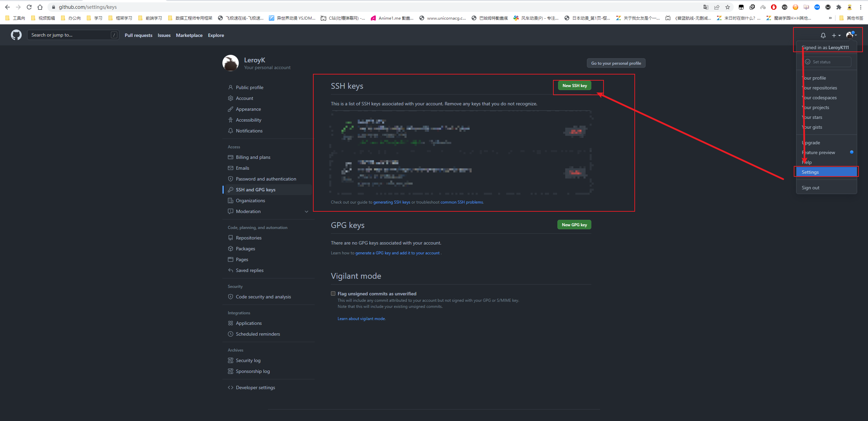
Task: Open the generating SSH keys guide link
Action: (392, 202)
